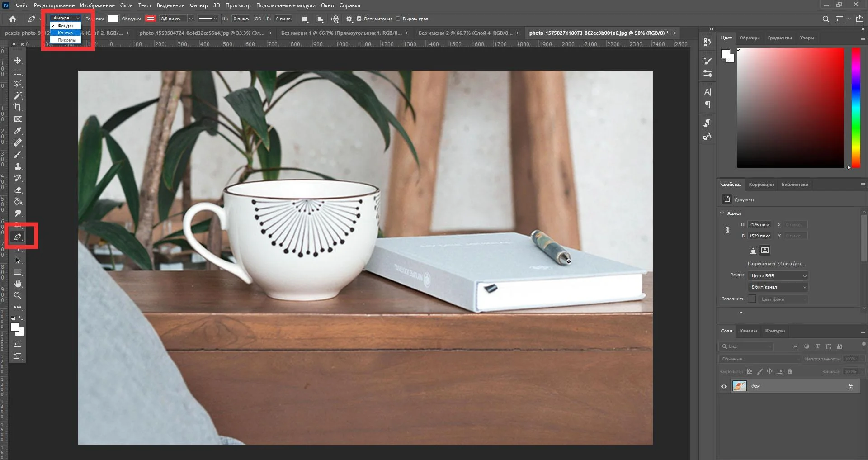Click the canvas width Ш field

759,225
